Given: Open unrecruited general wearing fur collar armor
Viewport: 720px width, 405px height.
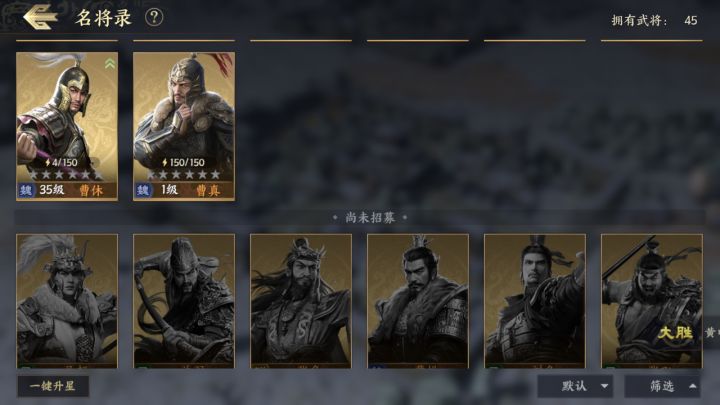Looking at the screenshot, I should click(x=418, y=301).
